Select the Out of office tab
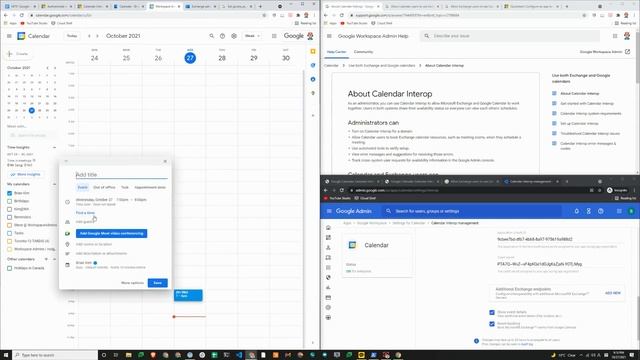The height and width of the screenshot is (360, 640). [x=104, y=187]
